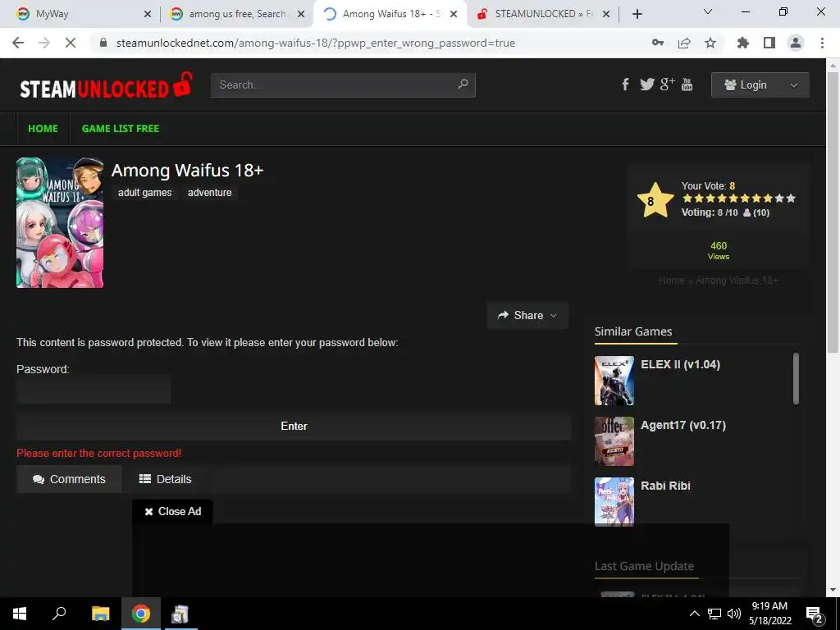
Task: Expand the Share dropdown
Action: tap(527, 315)
